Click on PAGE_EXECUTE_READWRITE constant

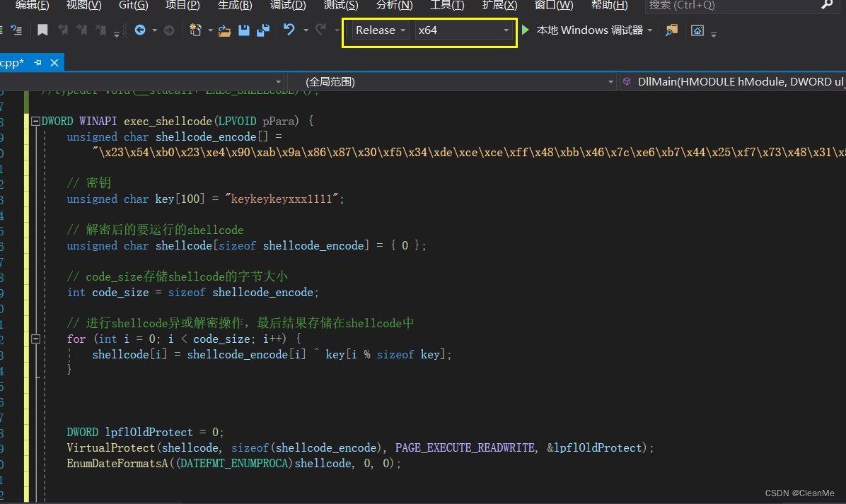[x=465, y=448]
